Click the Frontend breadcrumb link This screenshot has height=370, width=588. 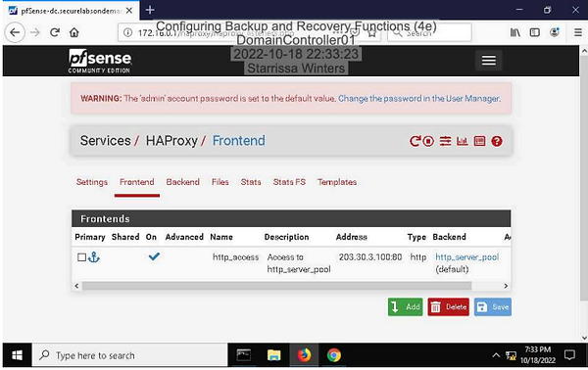click(x=238, y=141)
